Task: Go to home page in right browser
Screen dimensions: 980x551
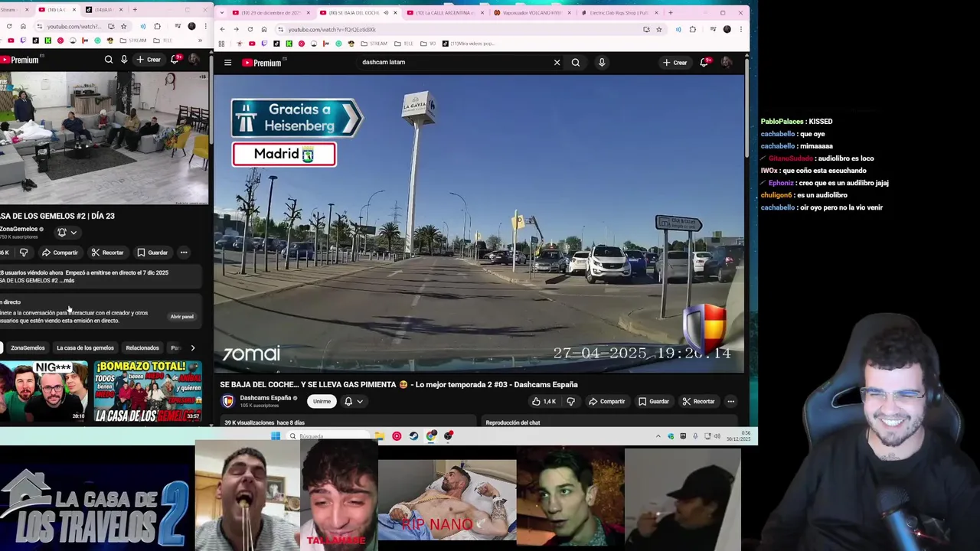Action: [264, 29]
